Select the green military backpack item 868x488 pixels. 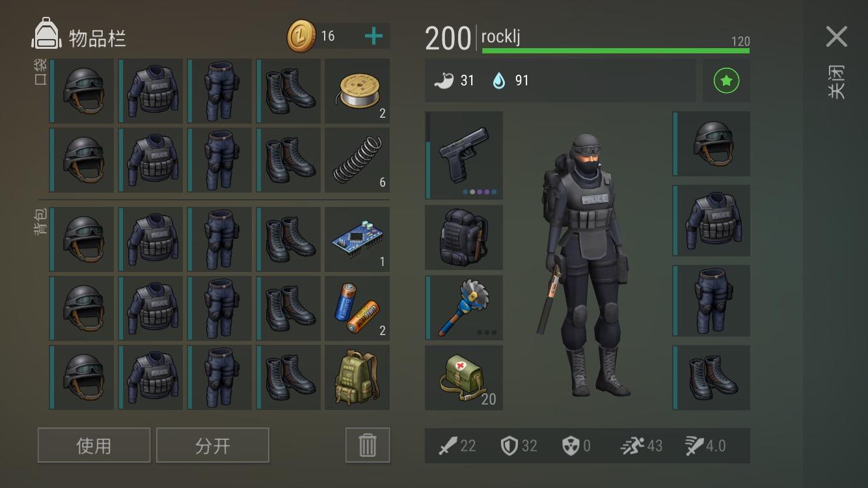[x=357, y=377]
